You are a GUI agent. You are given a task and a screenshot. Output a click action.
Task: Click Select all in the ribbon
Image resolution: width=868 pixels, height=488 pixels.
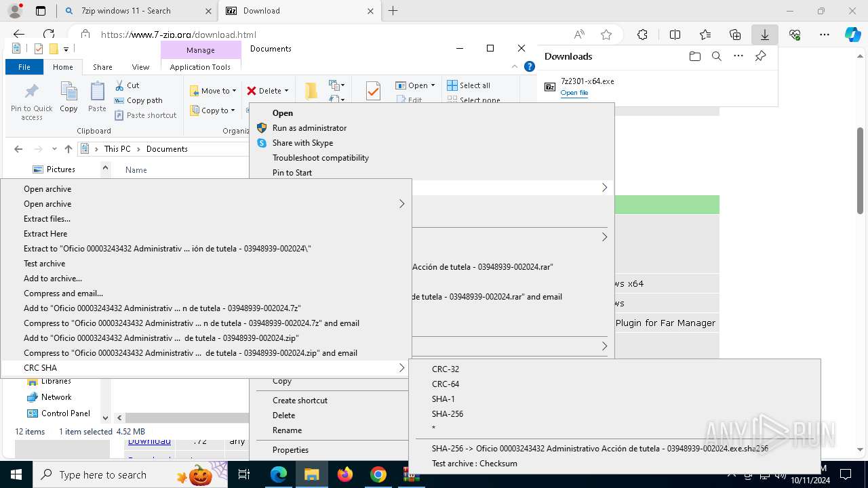click(x=469, y=85)
